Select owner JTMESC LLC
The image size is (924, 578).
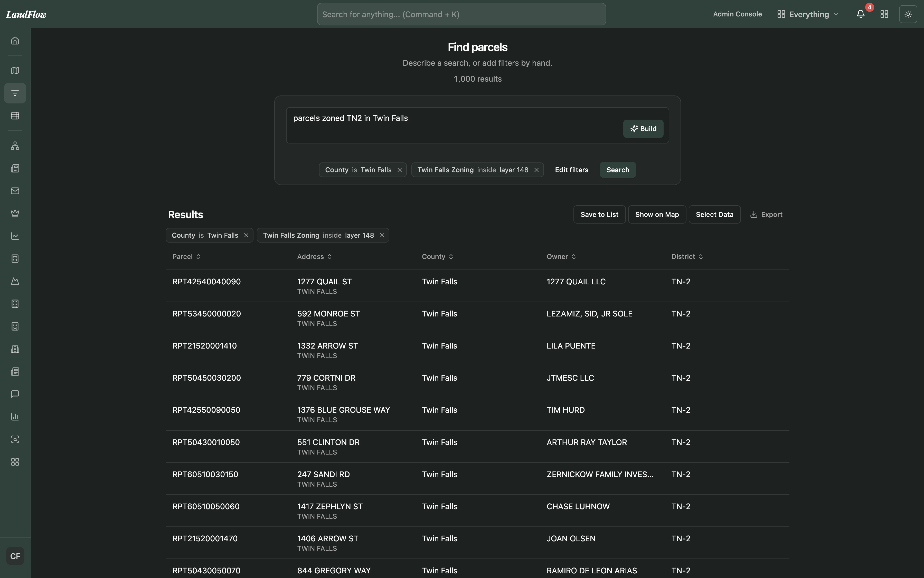tap(570, 378)
